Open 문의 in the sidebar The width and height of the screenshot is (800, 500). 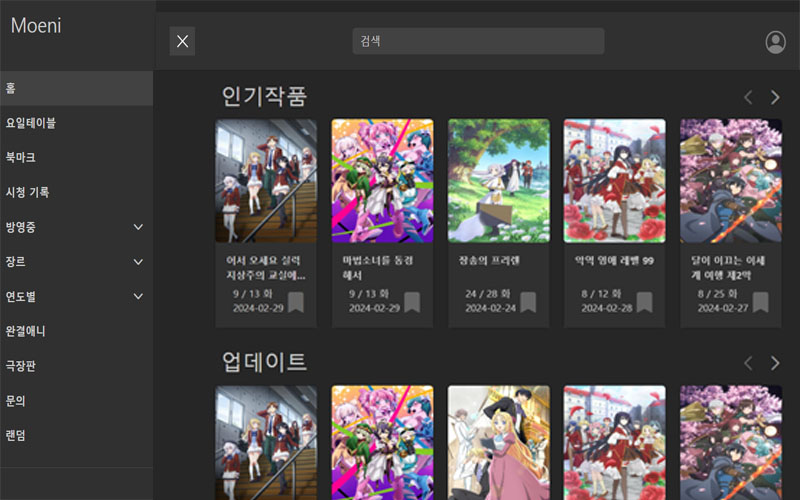77,401
